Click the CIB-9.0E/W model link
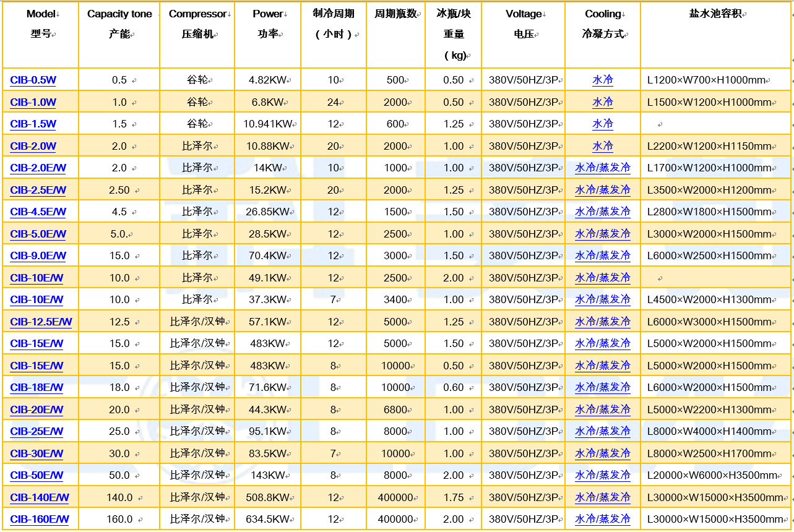This screenshot has height=532, width=794. pyautogui.click(x=38, y=255)
